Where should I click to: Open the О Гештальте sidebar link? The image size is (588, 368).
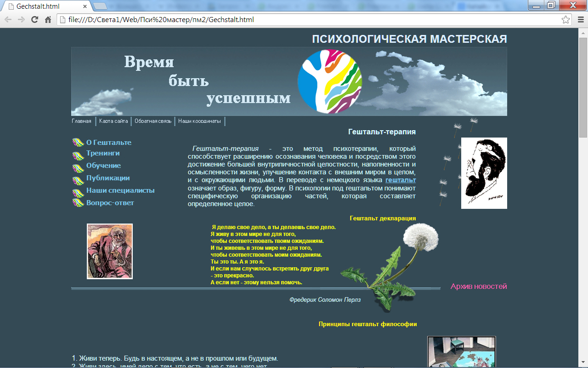pos(109,143)
